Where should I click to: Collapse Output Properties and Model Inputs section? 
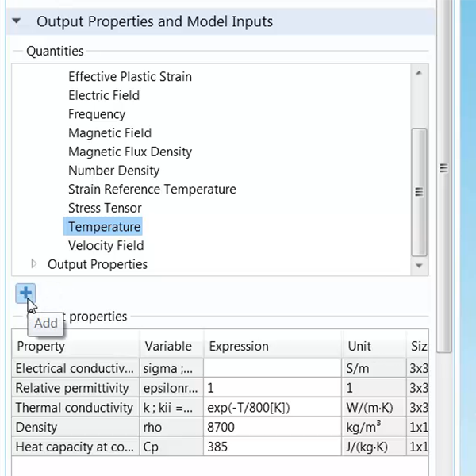click(x=17, y=21)
